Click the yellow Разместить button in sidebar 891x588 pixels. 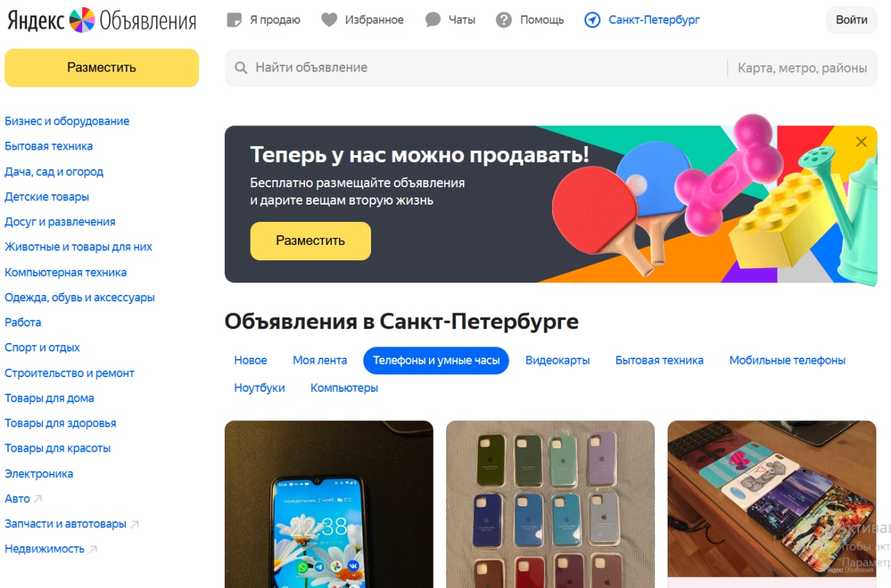click(x=102, y=67)
